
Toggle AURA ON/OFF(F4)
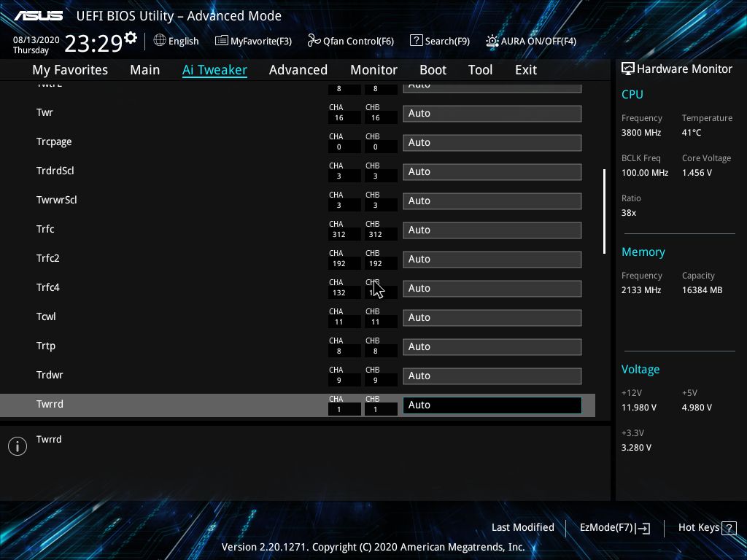click(x=531, y=41)
